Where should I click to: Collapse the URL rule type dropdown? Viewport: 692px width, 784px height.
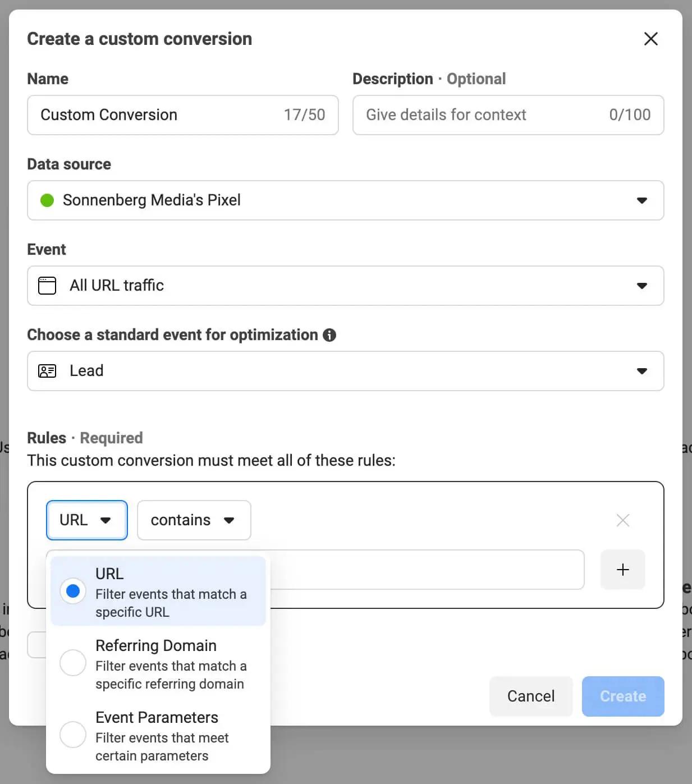coord(87,520)
